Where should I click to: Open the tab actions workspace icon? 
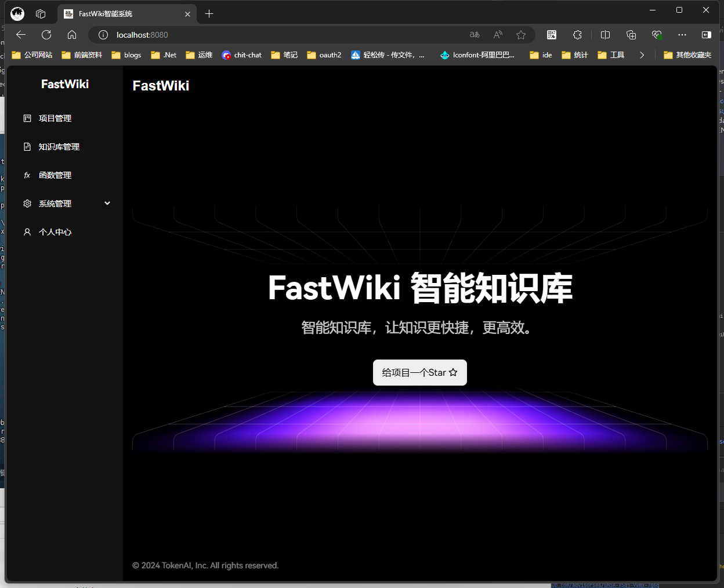[41, 13]
